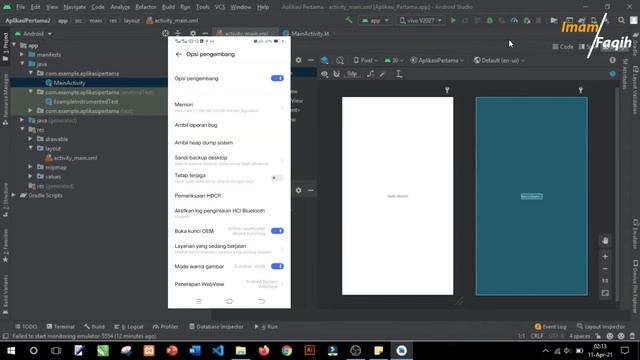Image resolution: width=640 pixels, height=360 pixels.
Task: Open the AplikasiPertama theme dropdown
Action: tap(437, 60)
